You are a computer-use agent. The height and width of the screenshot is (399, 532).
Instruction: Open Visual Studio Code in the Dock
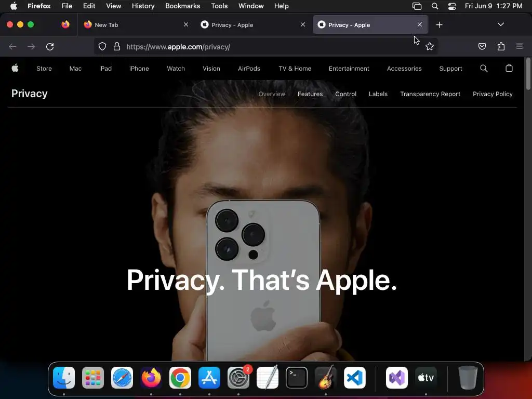click(355, 378)
